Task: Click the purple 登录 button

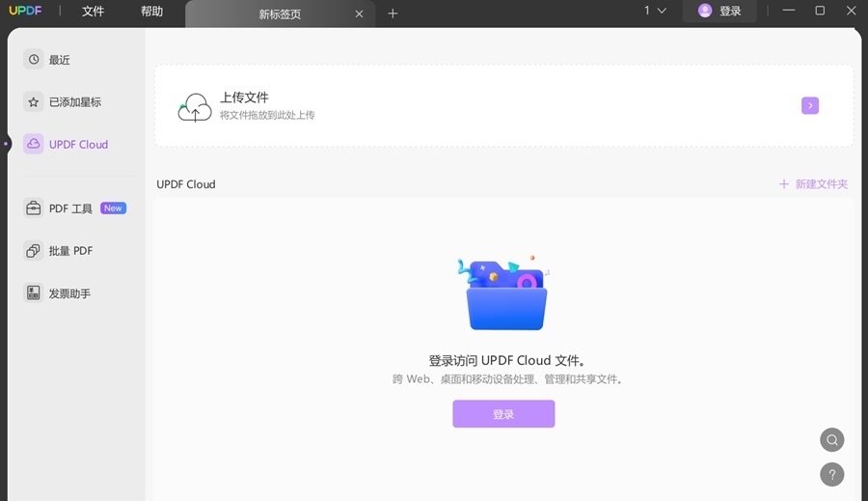Action: click(x=503, y=414)
